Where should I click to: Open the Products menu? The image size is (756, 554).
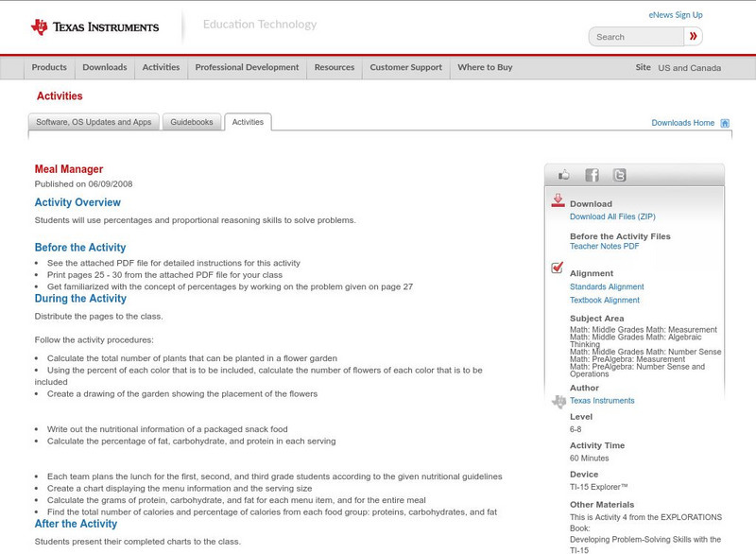point(49,67)
